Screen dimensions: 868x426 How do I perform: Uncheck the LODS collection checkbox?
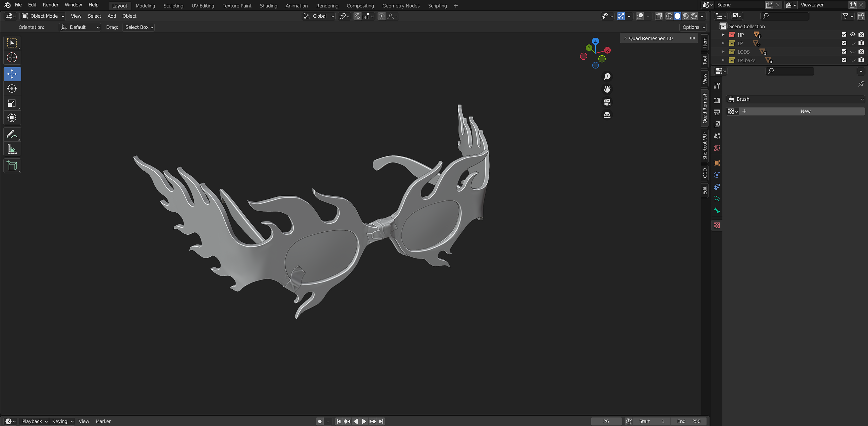coord(844,52)
